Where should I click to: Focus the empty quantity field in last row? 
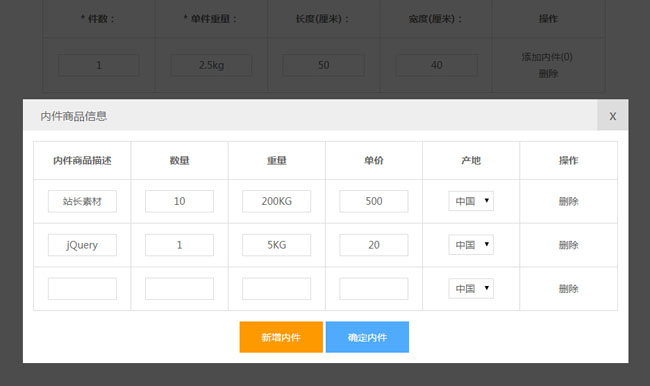[179, 289]
